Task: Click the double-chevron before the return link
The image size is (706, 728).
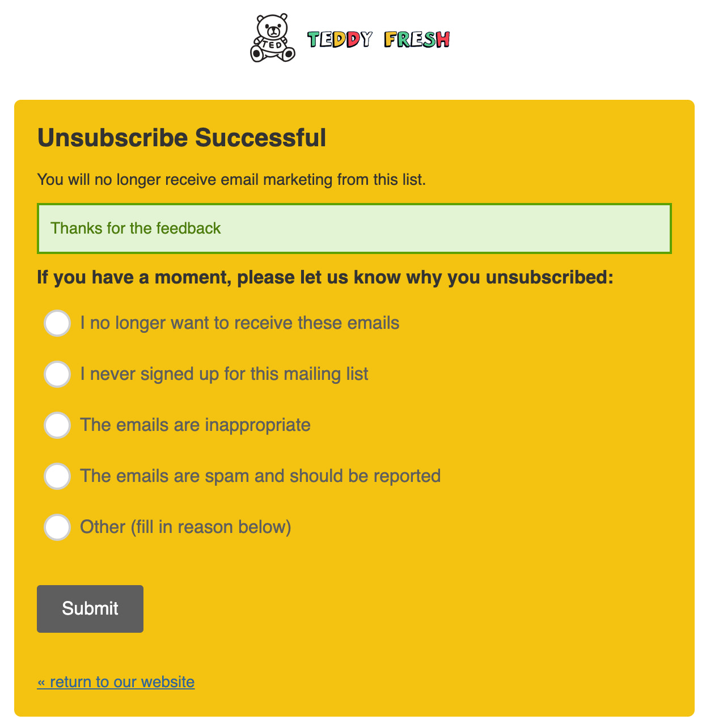Action: (x=43, y=682)
